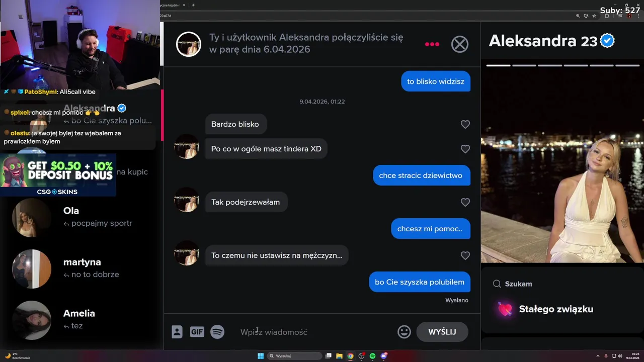This screenshot has width=644, height=362.
Task: Open the emoji picker
Action: pyautogui.click(x=404, y=332)
